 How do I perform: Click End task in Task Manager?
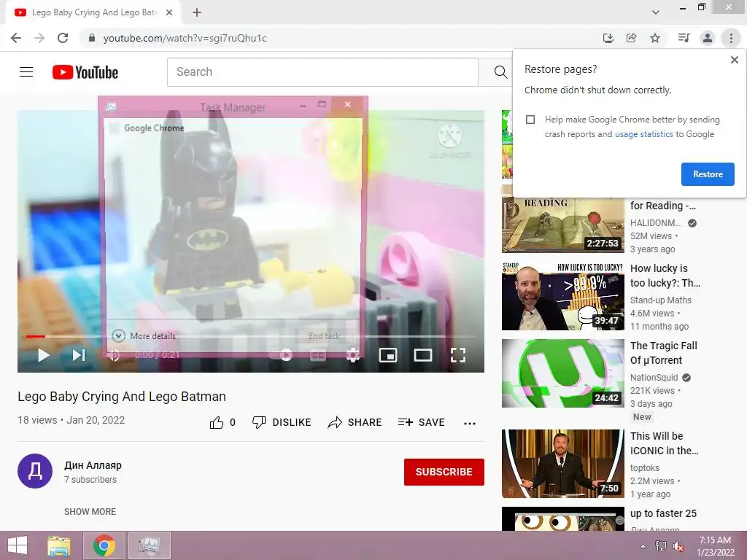click(325, 335)
